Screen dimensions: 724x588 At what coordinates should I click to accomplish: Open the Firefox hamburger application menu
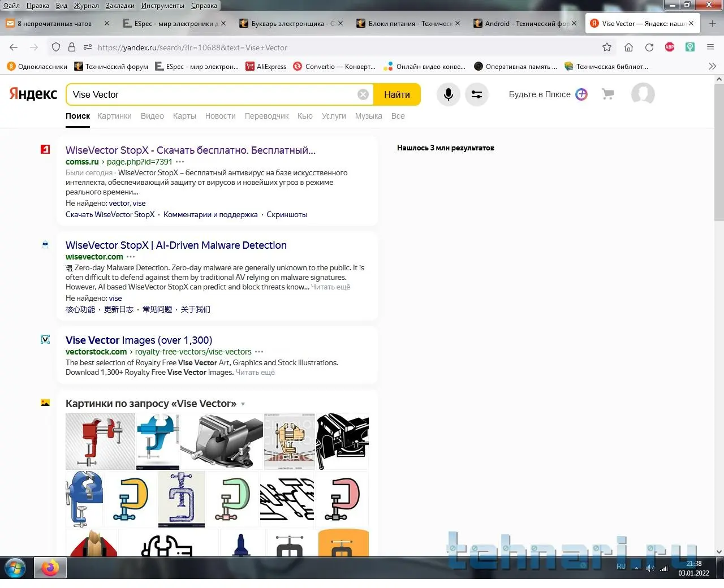pyautogui.click(x=710, y=47)
